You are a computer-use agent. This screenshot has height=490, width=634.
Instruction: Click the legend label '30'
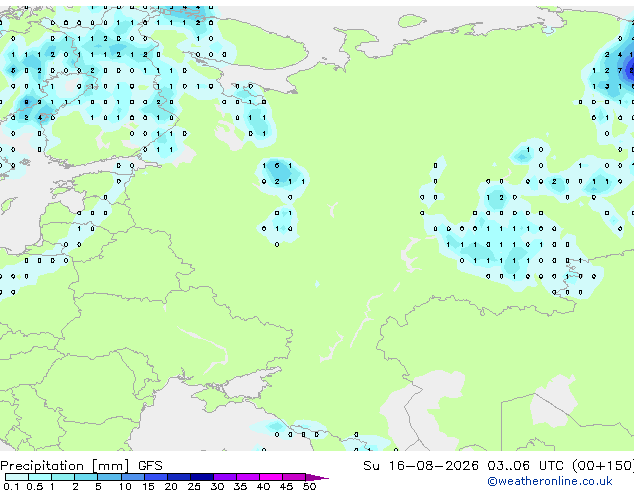coord(217,486)
